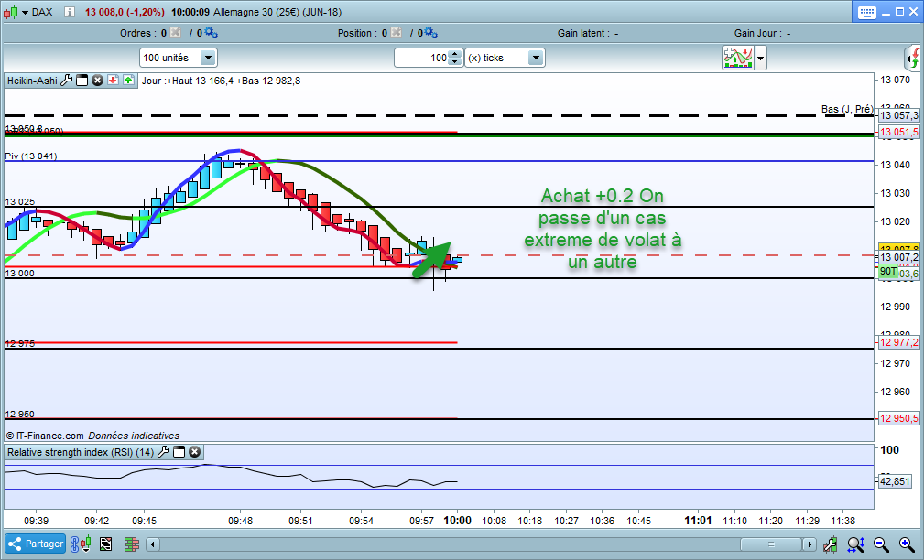Expand the trading side panel arrow tab
The height and width of the screenshot is (560, 924).
[x=912, y=59]
